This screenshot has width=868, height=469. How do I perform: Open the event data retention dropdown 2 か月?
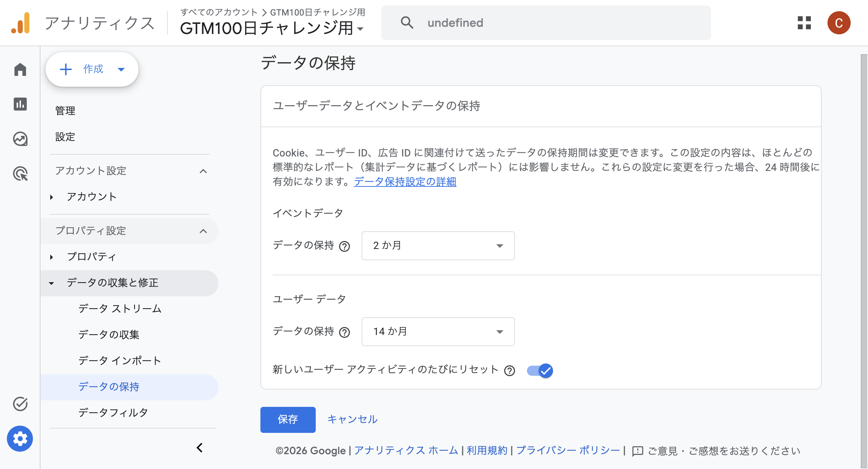[438, 246]
